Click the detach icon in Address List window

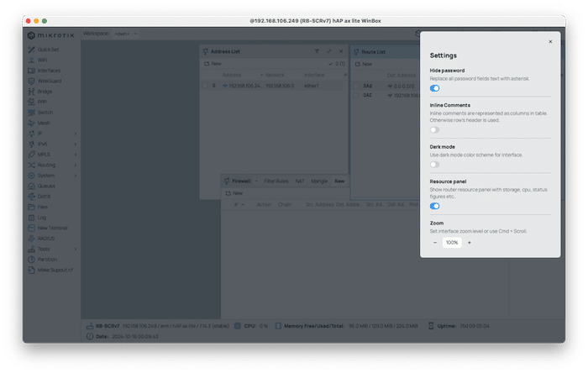(329, 51)
